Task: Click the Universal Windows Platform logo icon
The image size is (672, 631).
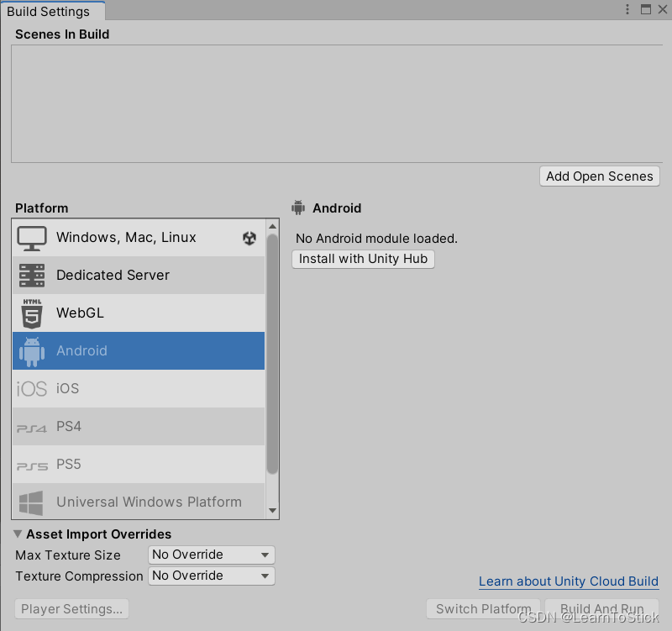Action: 31,502
